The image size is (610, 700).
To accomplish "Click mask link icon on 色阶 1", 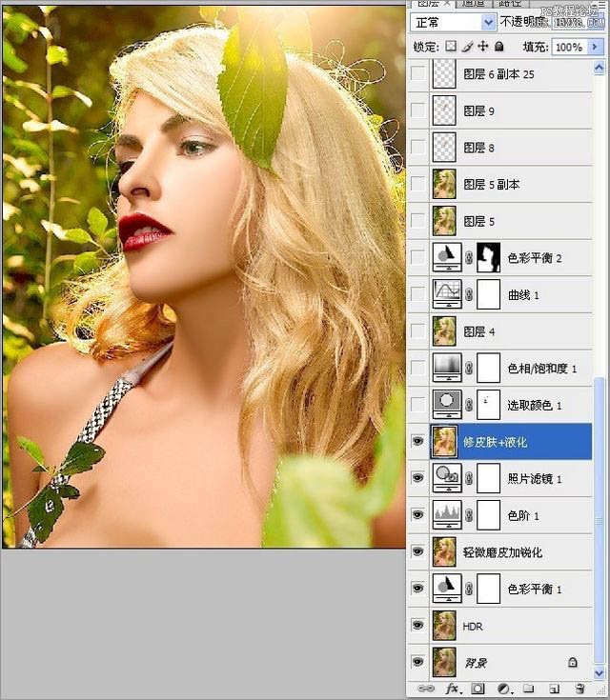I will 469,514.
